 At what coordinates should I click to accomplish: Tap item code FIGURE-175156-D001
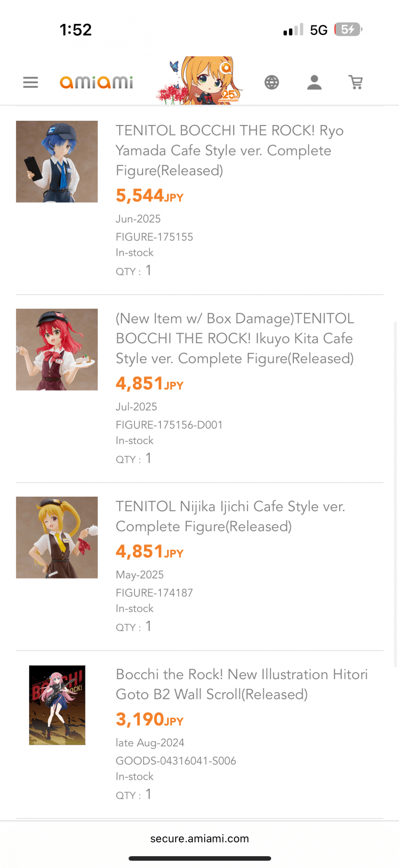point(169,425)
